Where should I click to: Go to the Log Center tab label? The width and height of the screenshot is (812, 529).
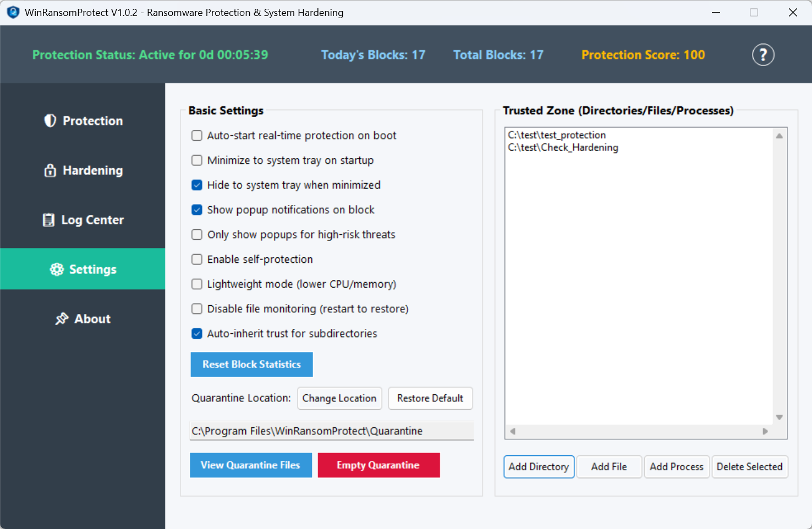point(92,220)
